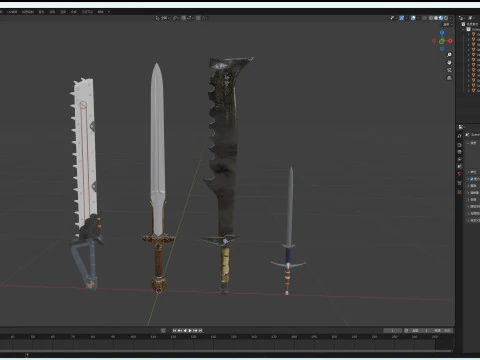Image resolution: width=480 pixels, height=360 pixels.
Task: Click the current frame field
Action: tap(393, 330)
